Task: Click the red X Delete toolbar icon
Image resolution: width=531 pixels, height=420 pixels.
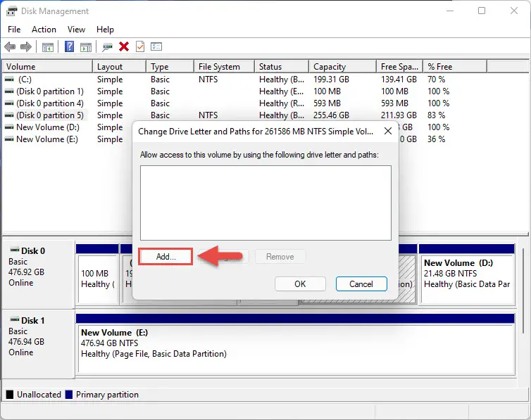Action: pyautogui.click(x=124, y=46)
